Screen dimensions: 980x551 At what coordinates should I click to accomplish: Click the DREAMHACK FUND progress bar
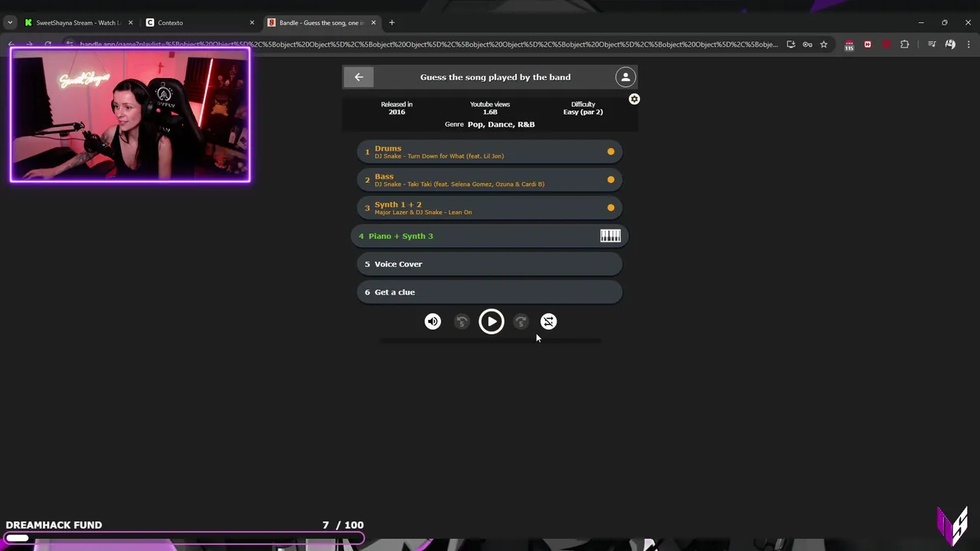pos(184,538)
